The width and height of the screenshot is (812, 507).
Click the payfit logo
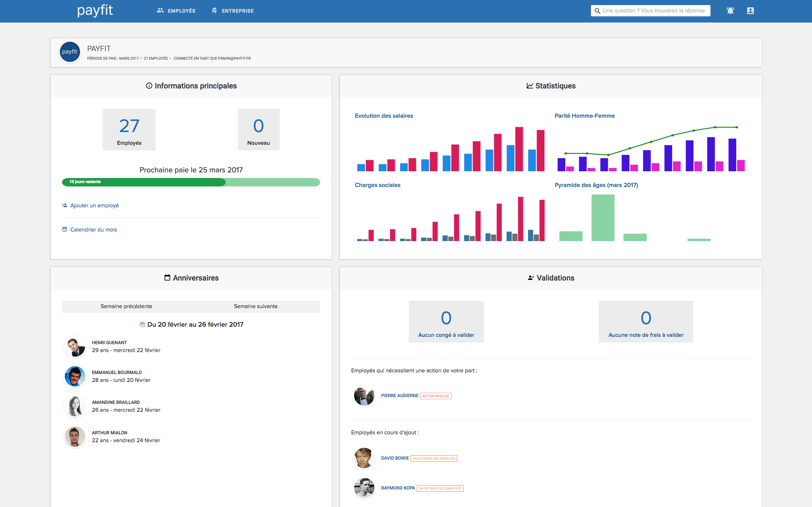point(95,10)
